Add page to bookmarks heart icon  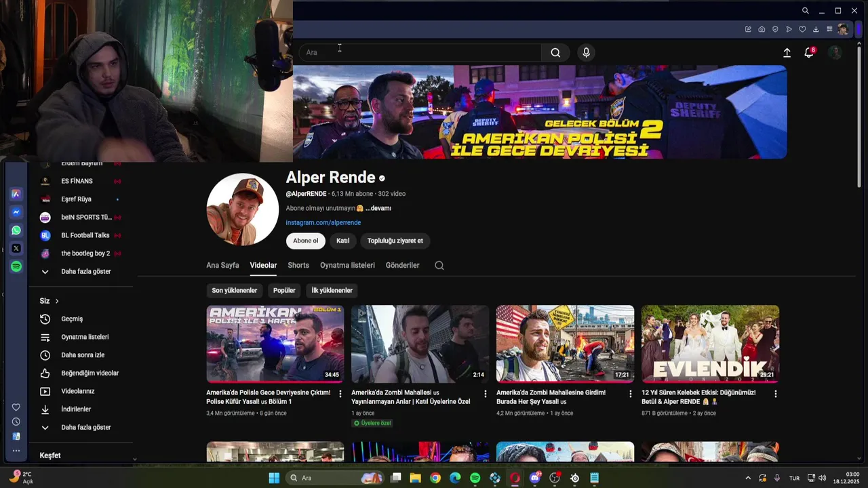[x=802, y=29]
